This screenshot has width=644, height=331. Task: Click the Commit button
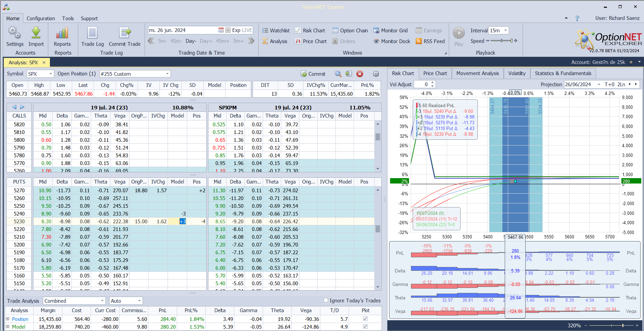[313, 74]
